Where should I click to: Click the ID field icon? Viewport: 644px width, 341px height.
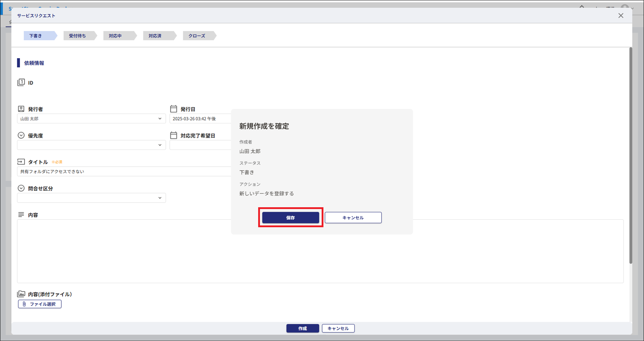point(21,82)
